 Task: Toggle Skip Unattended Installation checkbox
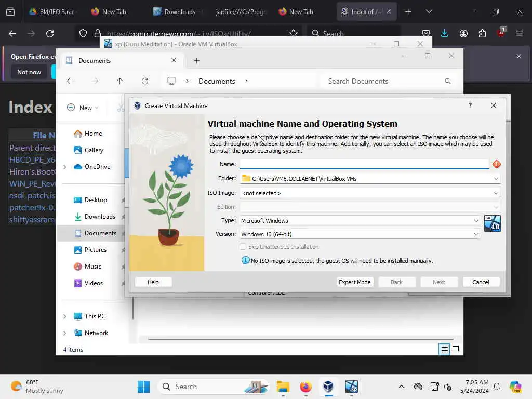point(243,247)
